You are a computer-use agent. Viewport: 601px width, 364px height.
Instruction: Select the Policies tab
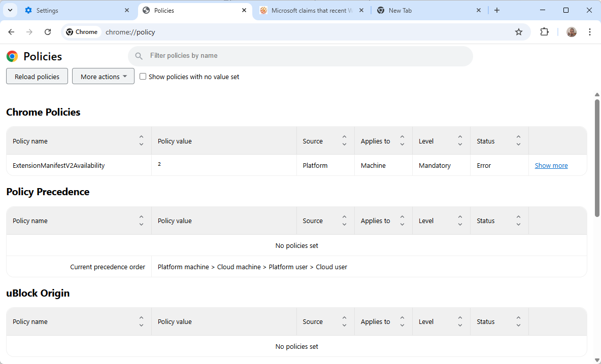tap(194, 10)
